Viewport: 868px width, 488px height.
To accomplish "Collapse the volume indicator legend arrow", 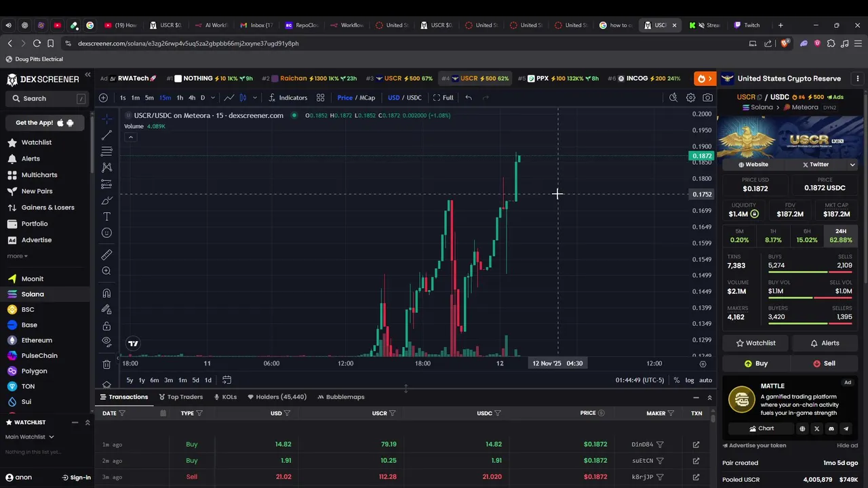I will (x=130, y=138).
